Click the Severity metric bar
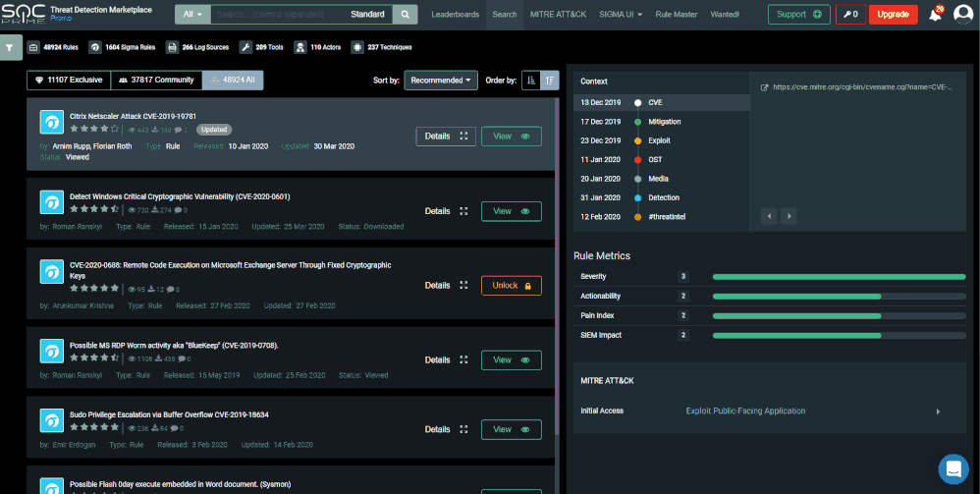 840,276
